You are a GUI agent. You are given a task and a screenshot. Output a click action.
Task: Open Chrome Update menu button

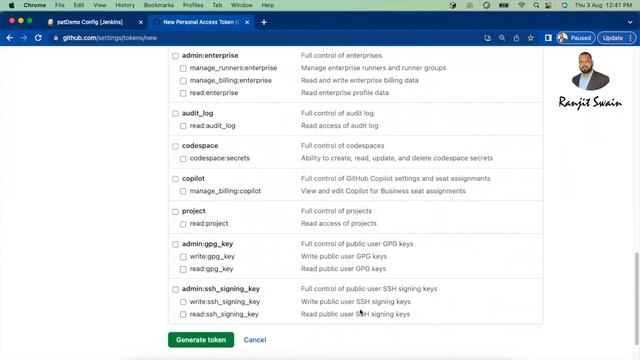tap(616, 38)
